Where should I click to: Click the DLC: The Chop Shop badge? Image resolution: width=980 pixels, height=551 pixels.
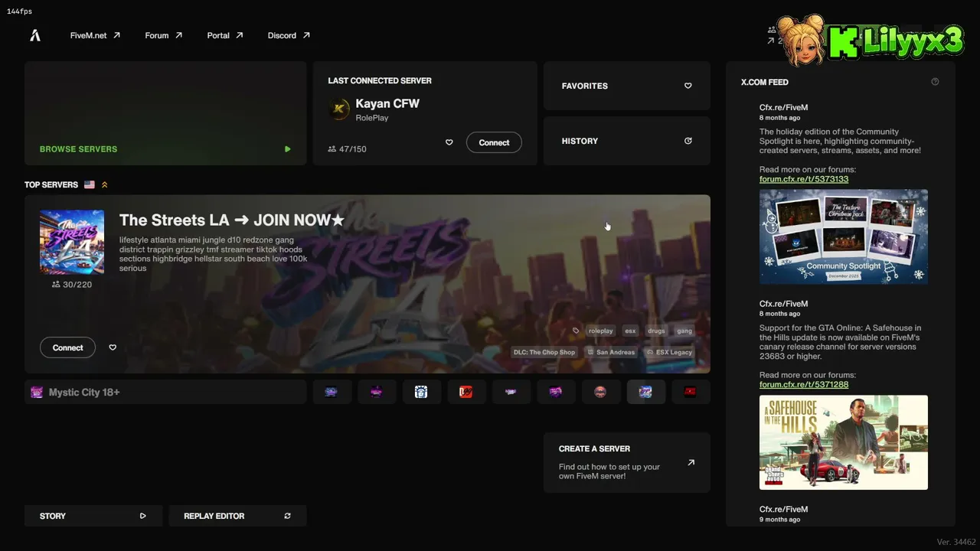click(544, 352)
